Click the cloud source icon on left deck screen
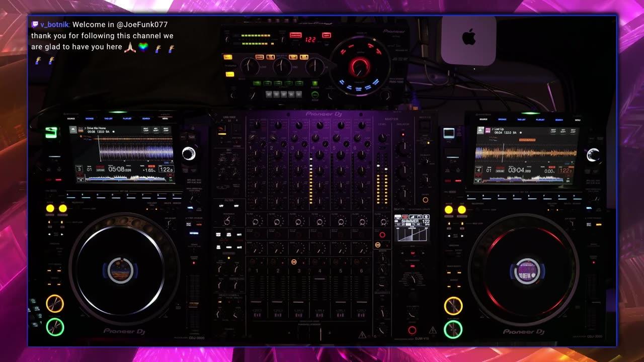Image resolution: width=644 pixels, height=362 pixels. click(x=73, y=130)
